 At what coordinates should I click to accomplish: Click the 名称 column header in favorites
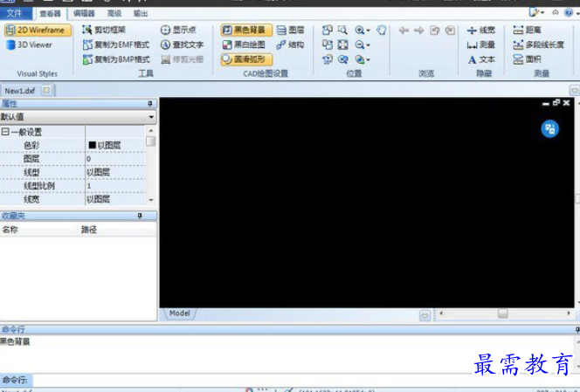(x=38, y=230)
